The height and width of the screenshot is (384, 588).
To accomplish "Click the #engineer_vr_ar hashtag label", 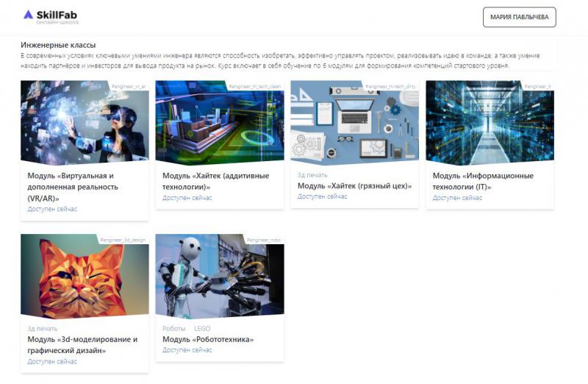I will 128,87.
